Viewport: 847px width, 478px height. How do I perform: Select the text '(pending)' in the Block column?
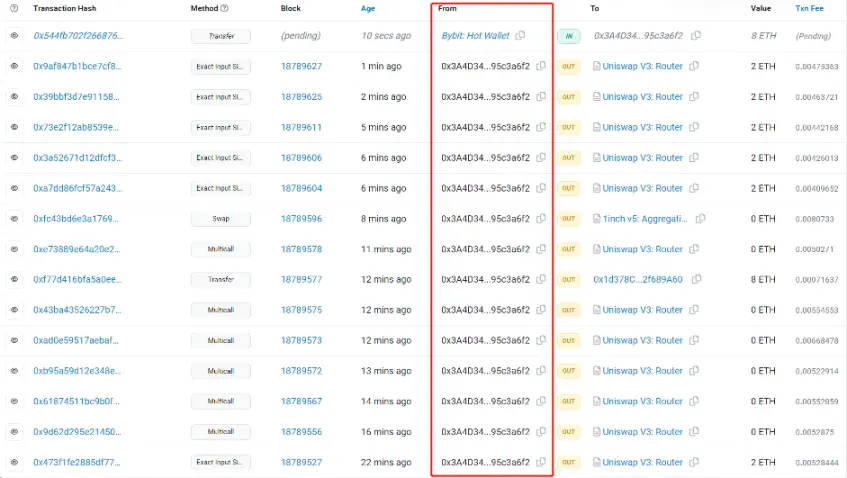[301, 36]
